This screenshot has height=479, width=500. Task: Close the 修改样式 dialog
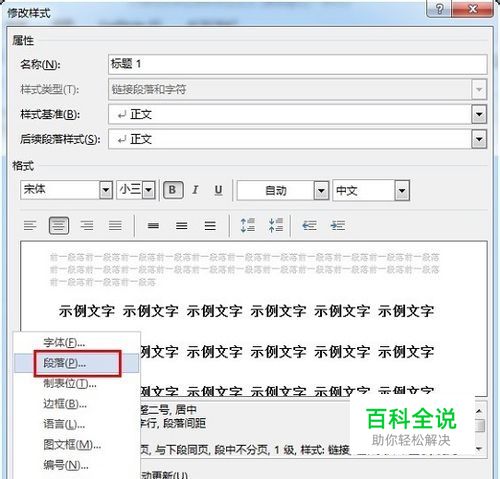472,9
